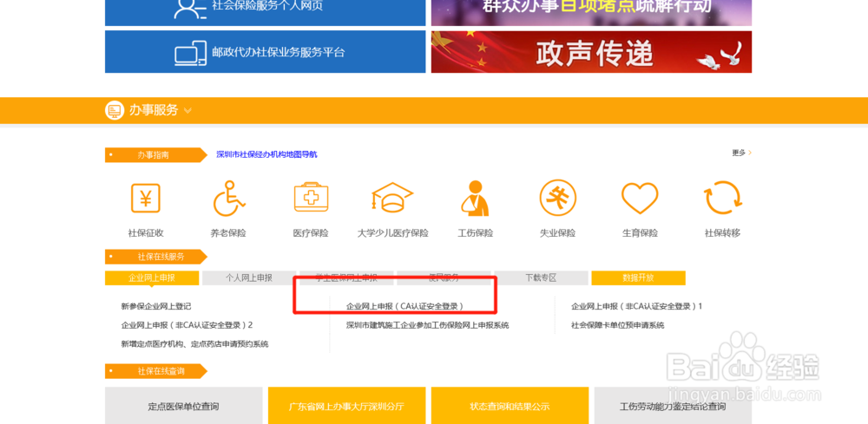This screenshot has width=868, height=424.
Task: Open the 群众办事百项堵点疏解行动 banner
Action: [591, 13]
